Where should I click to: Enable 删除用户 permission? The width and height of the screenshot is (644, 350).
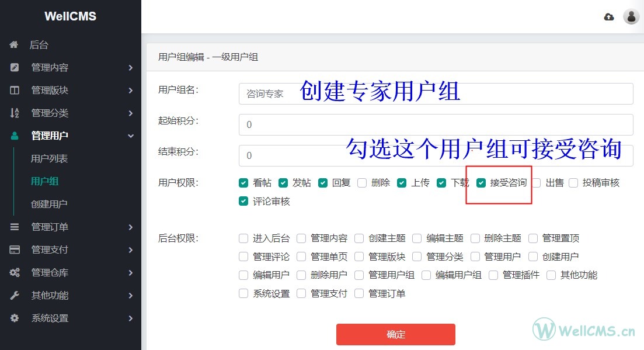point(301,275)
